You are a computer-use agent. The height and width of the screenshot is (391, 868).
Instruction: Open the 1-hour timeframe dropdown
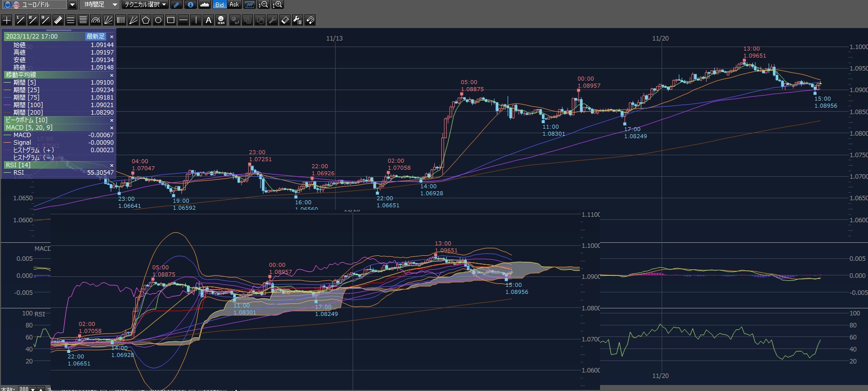point(114,5)
